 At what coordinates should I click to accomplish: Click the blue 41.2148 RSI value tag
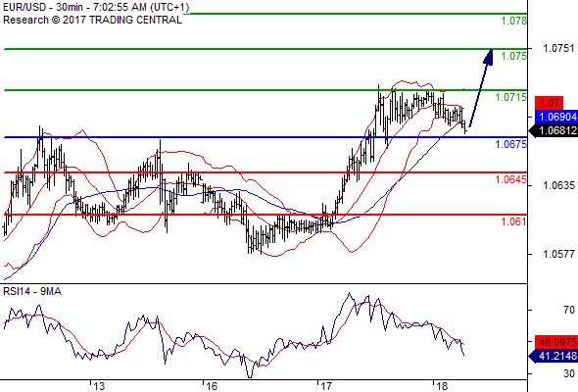tap(554, 356)
